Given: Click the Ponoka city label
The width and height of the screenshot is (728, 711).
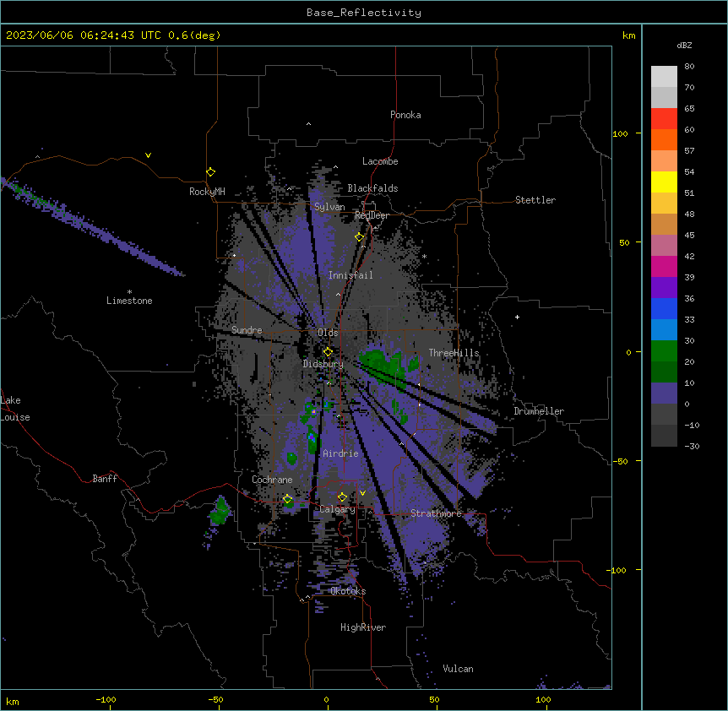Looking at the screenshot, I should [405, 115].
